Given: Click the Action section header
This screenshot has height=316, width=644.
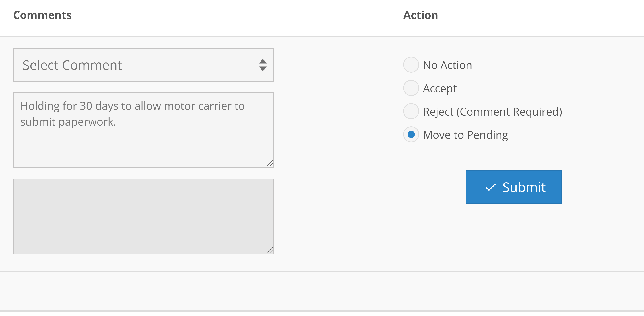Looking at the screenshot, I should [421, 15].
